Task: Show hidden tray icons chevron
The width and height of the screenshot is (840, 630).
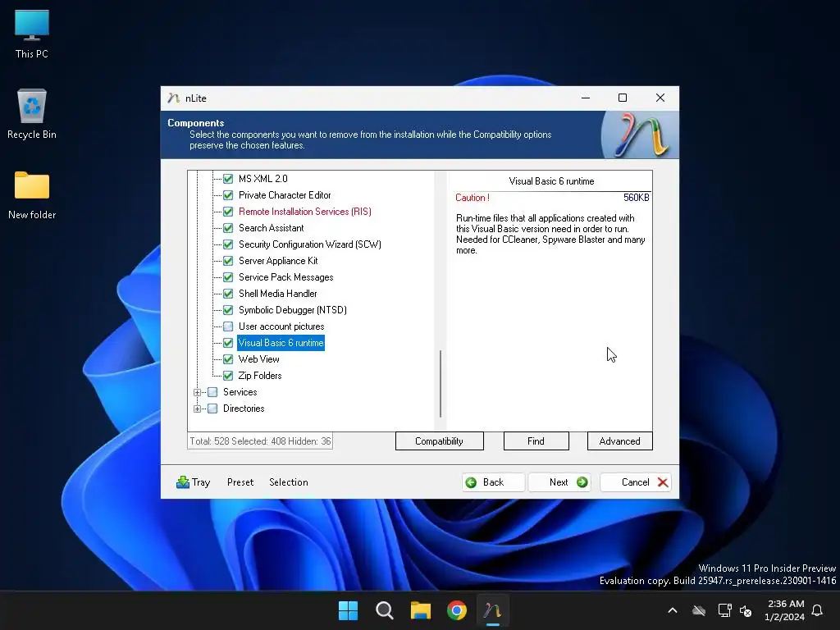Action: [673, 610]
